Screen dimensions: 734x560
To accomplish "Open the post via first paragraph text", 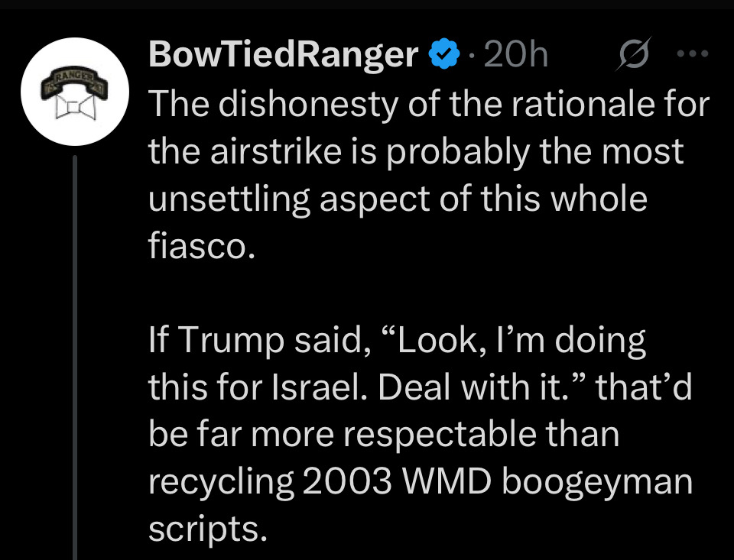I will 429,174.
